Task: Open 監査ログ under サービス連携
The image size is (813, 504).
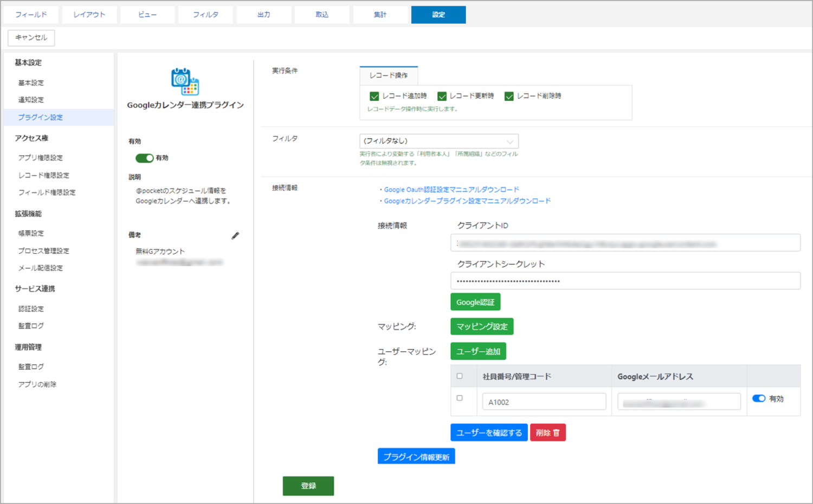Action: [x=31, y=326]
